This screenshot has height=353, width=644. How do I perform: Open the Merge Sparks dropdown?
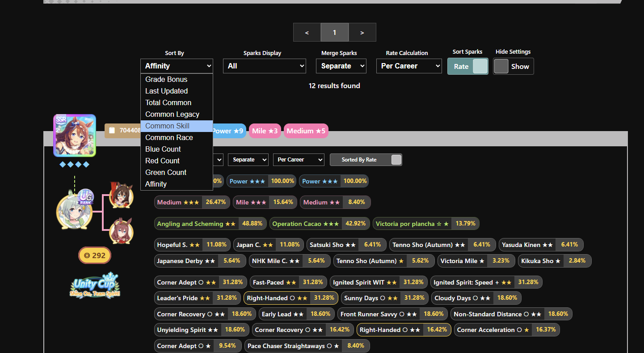tap(341, 66)
